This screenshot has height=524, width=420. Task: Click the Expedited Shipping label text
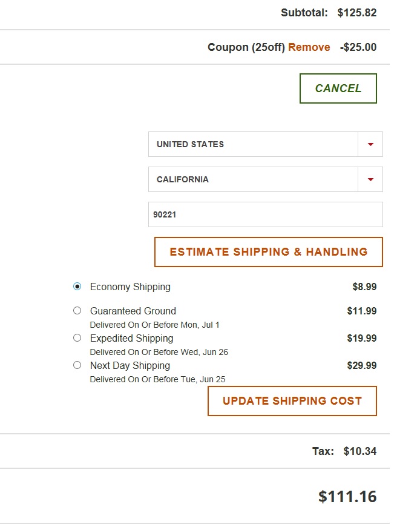pos(131,338)
